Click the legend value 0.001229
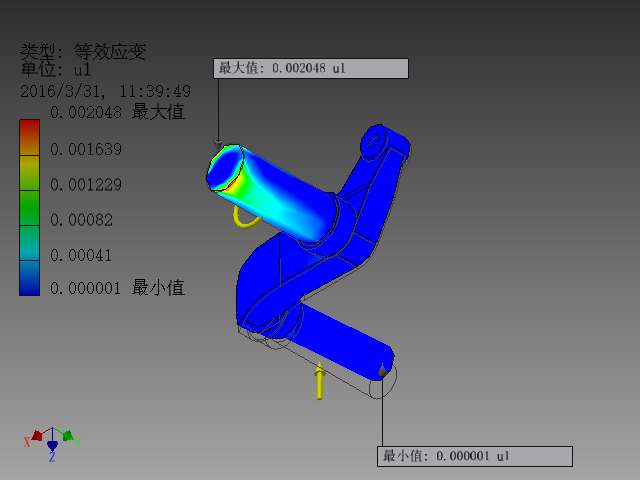 click(x=86, y=185)
